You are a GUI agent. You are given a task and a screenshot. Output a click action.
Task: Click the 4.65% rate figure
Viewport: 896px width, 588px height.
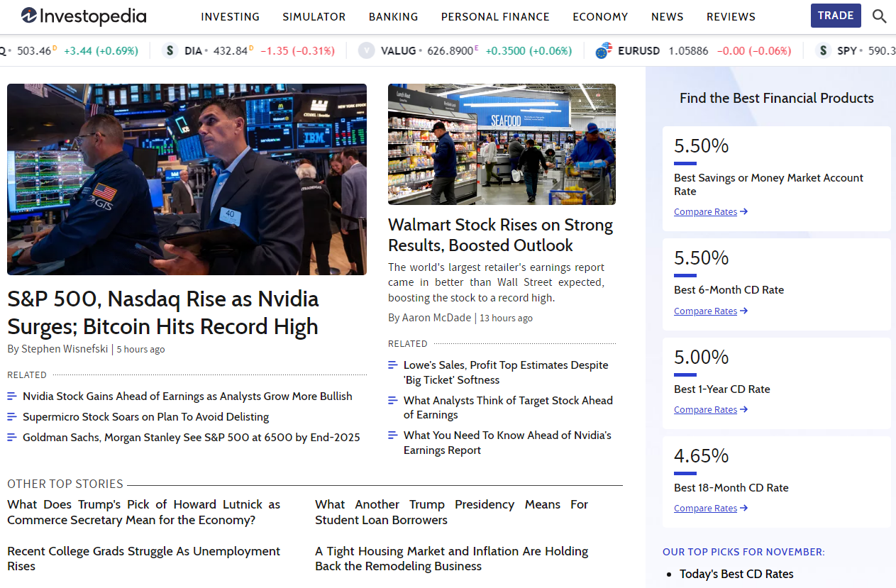tap(702, 455)
